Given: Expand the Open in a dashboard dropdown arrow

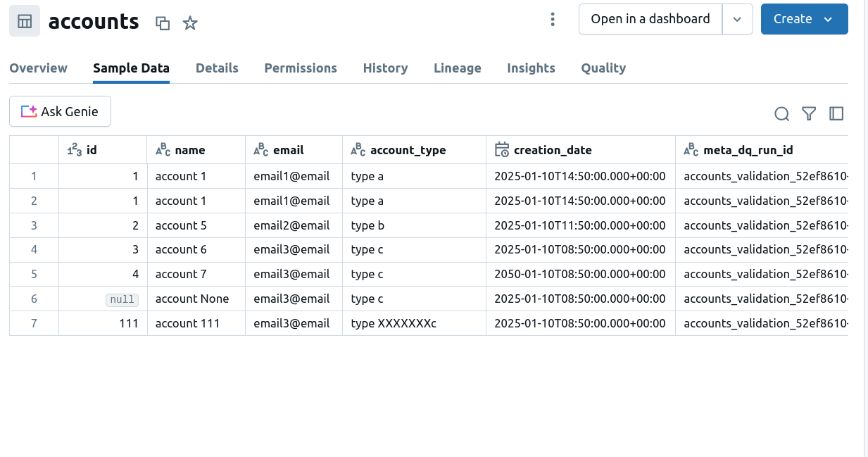Looking at the screenshot, I should [x=738, y=20].
